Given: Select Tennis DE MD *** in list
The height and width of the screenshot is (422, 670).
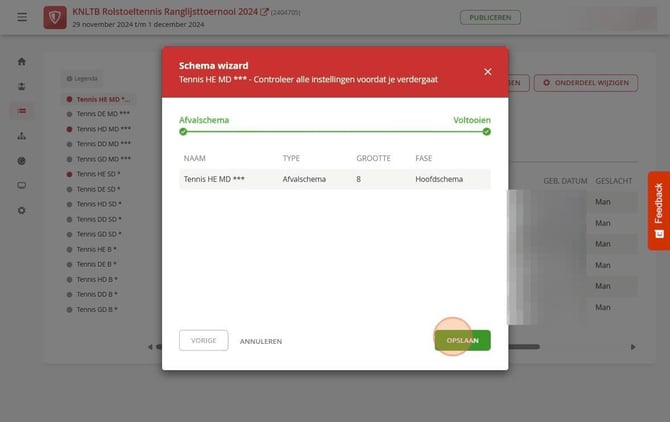Looking at the screenshot, I should coord(103,114).
